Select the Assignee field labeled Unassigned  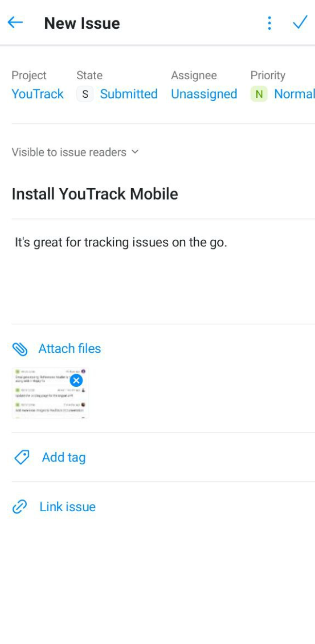point(204,94)
